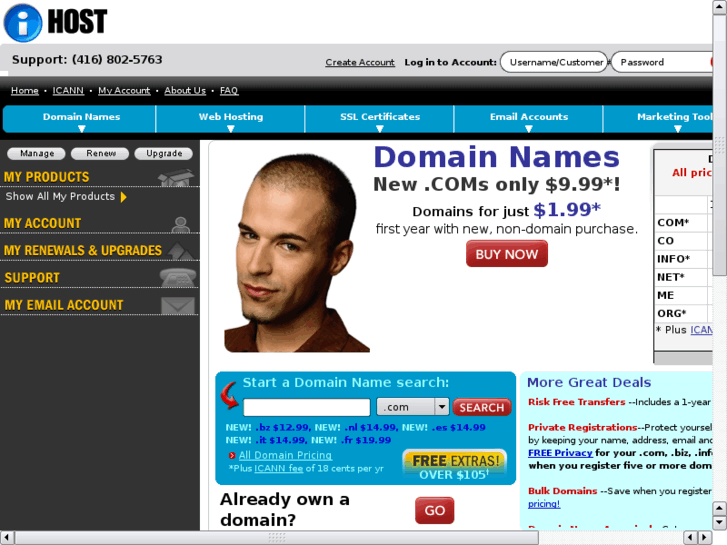Click the vertical scrollbar up arrow

(720, 7)
